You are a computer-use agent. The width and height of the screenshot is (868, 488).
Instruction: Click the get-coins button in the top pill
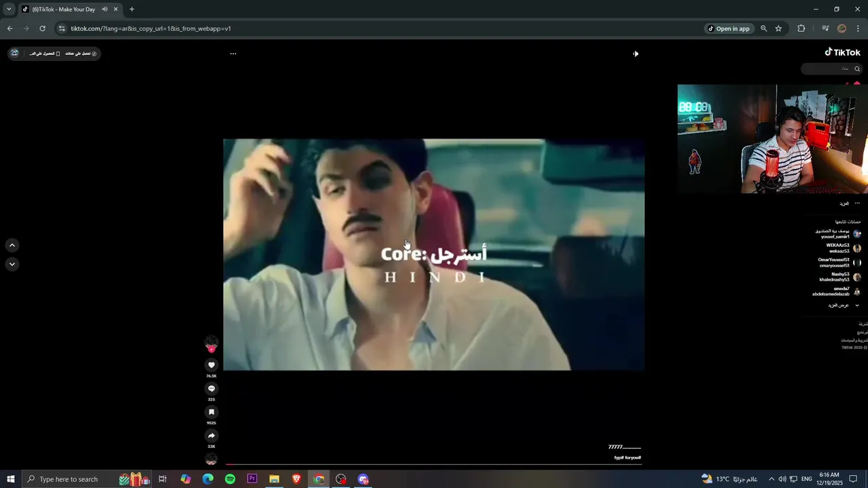pyautogui.click(x=81, y=54)
